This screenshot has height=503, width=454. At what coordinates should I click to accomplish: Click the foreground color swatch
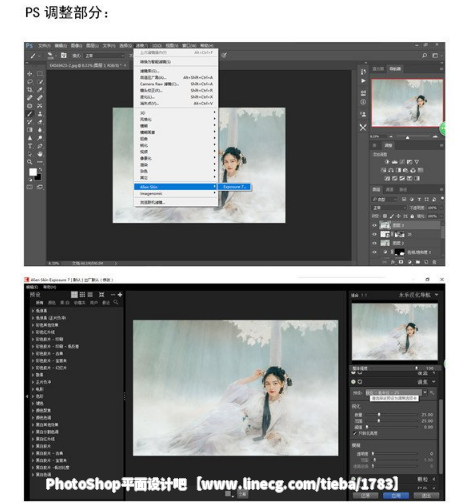(x=32, y=172)
